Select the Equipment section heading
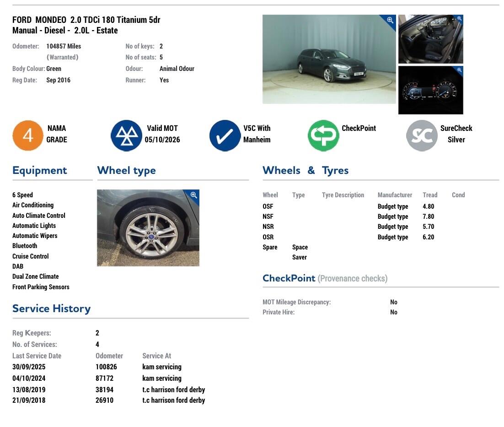 [x=39, y=170]
